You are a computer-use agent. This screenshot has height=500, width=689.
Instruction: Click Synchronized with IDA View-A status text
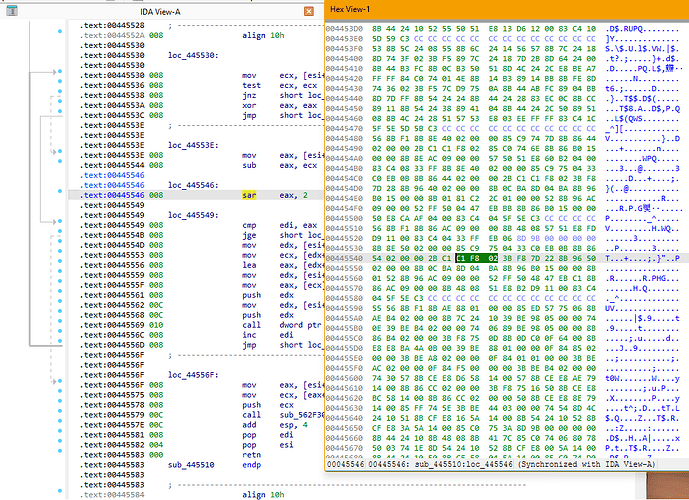[x=586, y=464]
